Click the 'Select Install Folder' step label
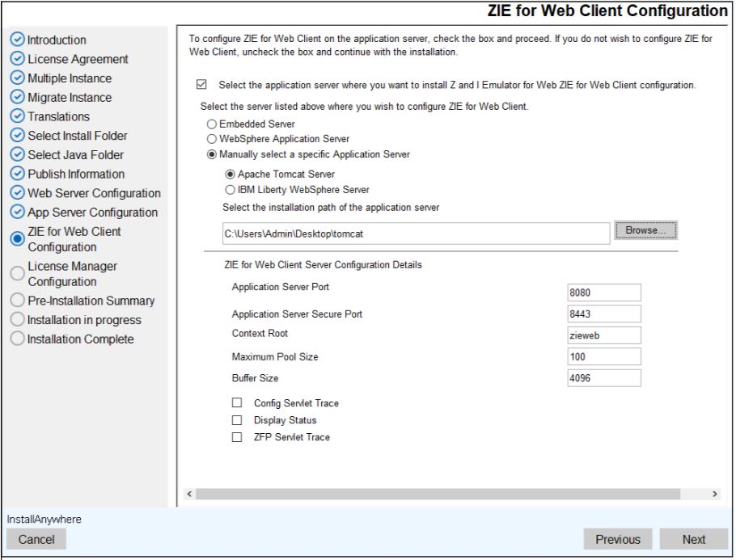Image resolution: width=736 pixels, height=560 pixels. (x=78, y=136)
